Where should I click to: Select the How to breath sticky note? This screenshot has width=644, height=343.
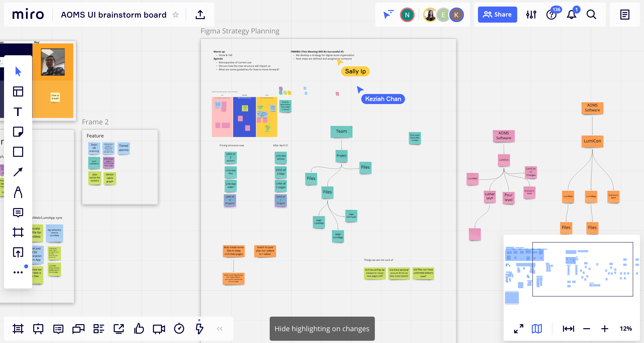[x=55, y=97]
